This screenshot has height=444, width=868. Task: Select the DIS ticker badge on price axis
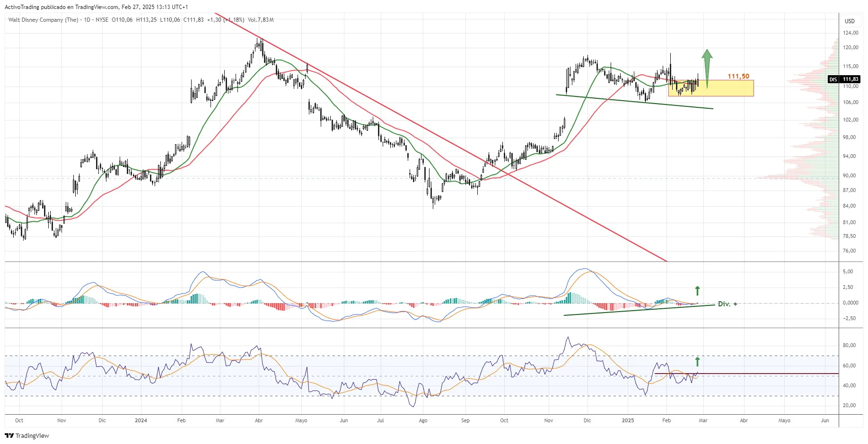(833, 79)
